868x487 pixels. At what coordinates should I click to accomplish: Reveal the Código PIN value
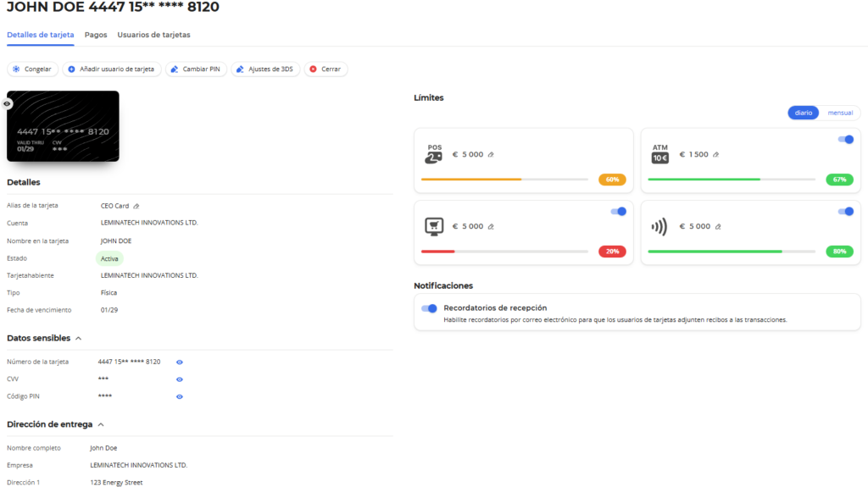pos(179,396)
